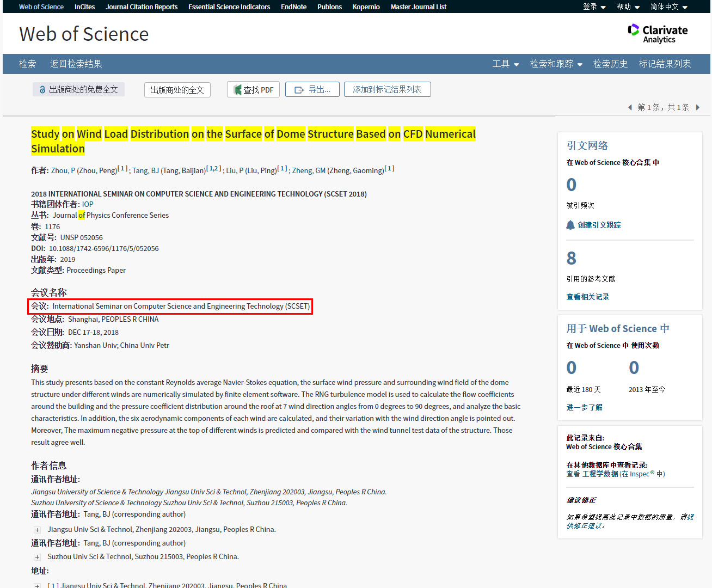Click the 2013 年至今 usage count
The height and width of the screenshot is (588, 712).
[634, 367]
